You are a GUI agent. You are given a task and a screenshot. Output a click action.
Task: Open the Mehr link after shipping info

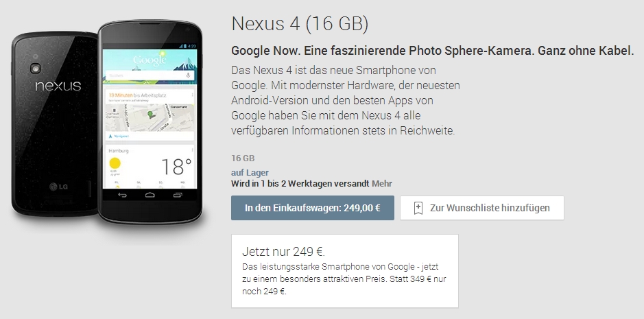pyautogui.click(x=382, y=184)
